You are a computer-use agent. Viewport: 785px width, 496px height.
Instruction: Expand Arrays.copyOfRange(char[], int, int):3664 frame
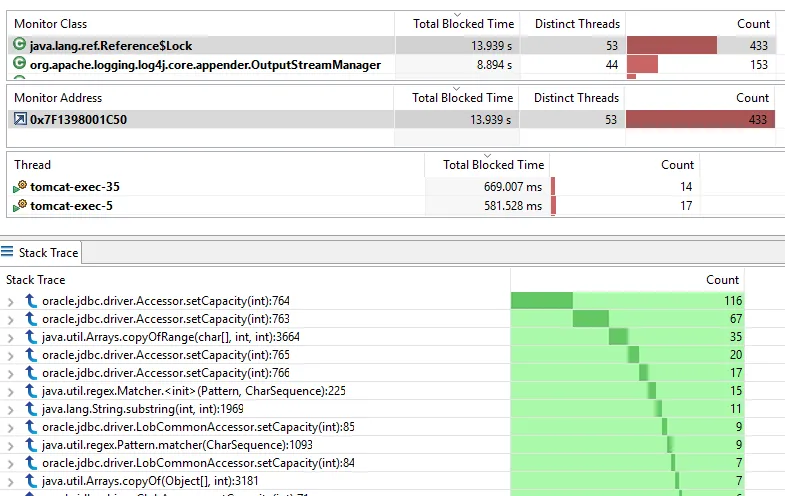[x=11, y=338]
